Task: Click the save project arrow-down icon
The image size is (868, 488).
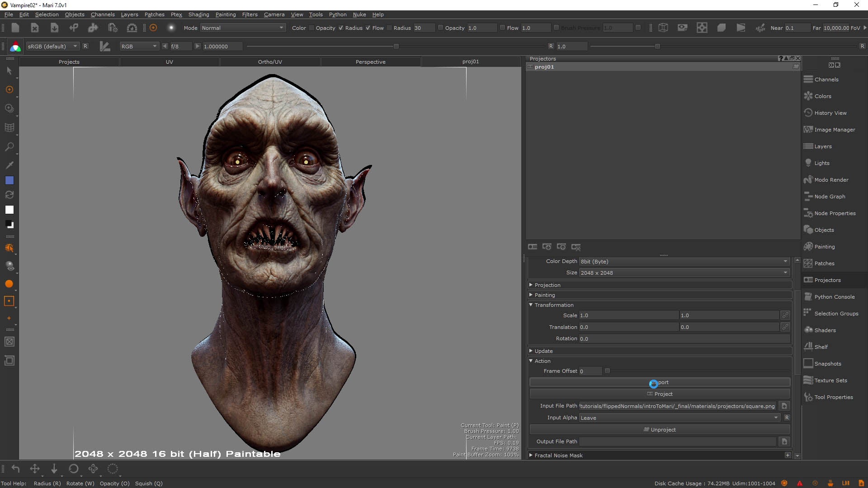Action: pyautogui.click(x=54, y=28)
